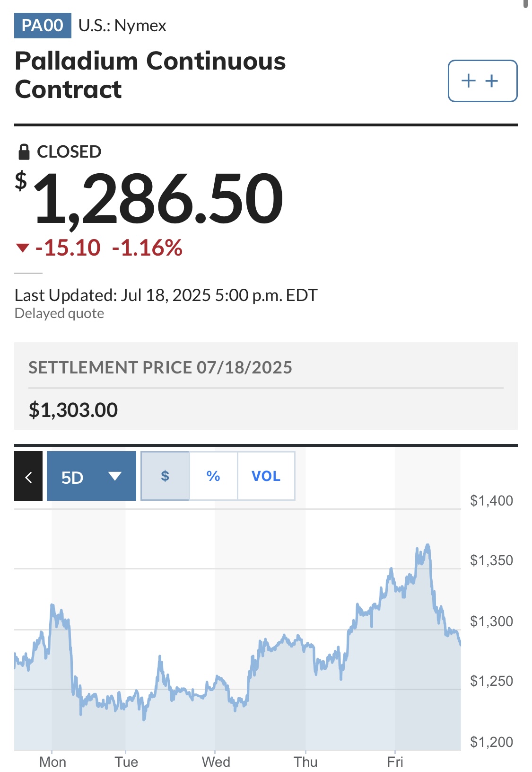This screenshot has height=772, width=532.
Task: Switch chart to dollar price mode
Action: pos(165,476)
